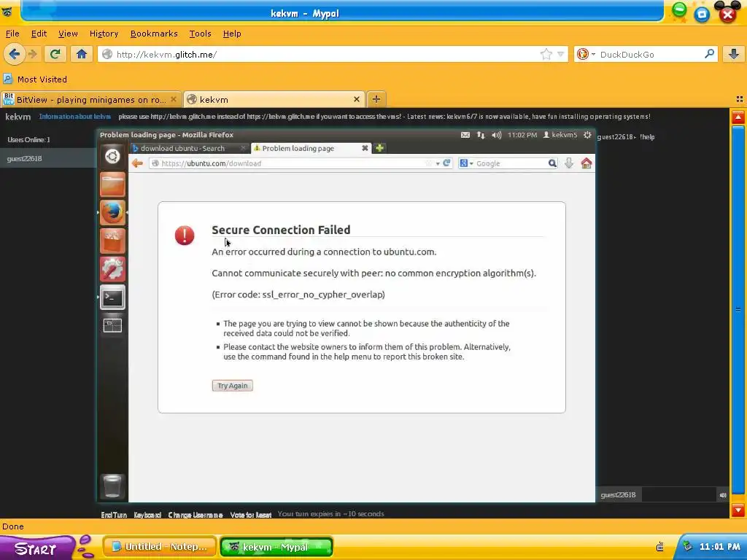This screenshot has width=747, height=560.
Task: Open the Keyboard link below the VM
Action: tap(147, 515)
